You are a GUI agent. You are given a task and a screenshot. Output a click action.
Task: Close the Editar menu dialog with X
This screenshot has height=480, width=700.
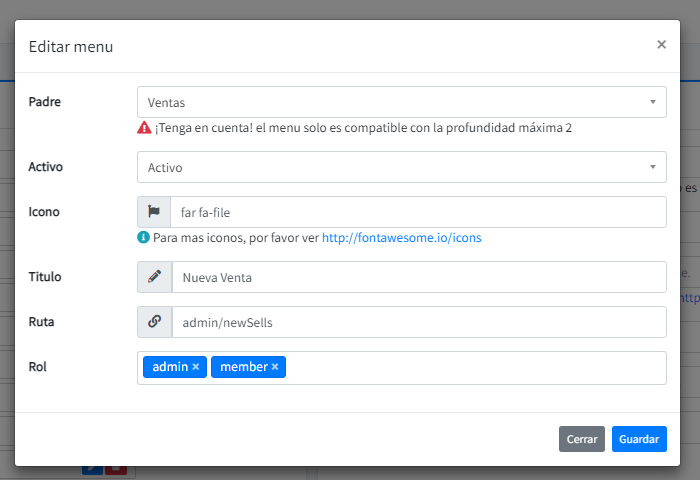coord(661,45)
